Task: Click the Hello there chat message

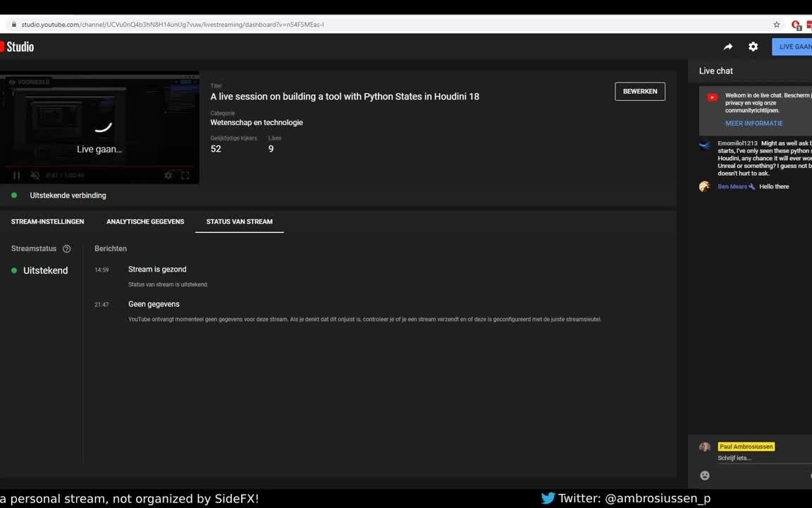Action: [774, 186]
